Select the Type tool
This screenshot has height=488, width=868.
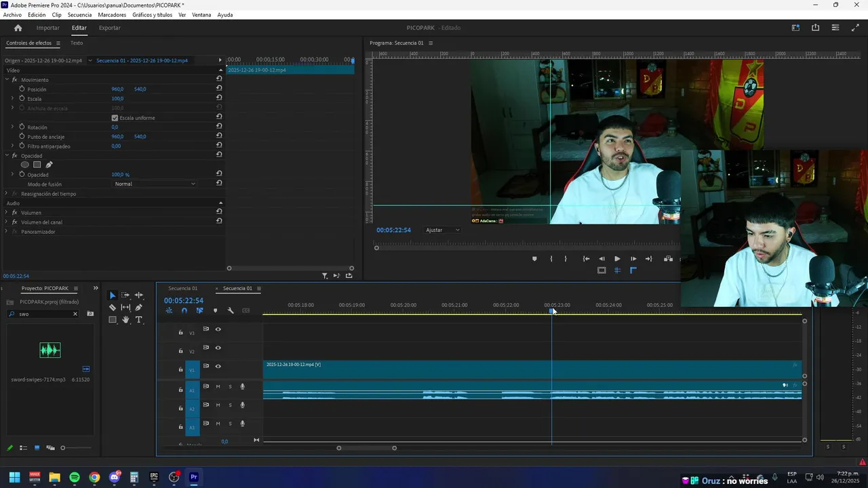pyautogui.click(x=138, y=320)
